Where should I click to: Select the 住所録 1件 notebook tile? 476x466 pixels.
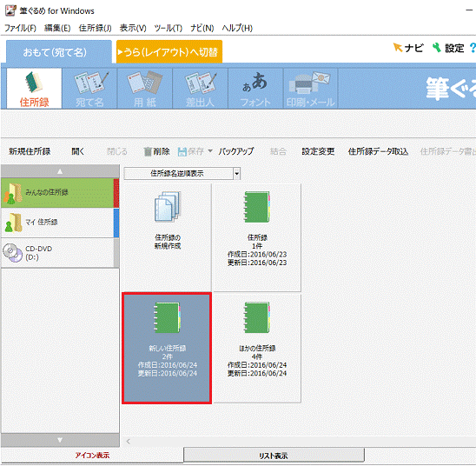tap(257, 237)
